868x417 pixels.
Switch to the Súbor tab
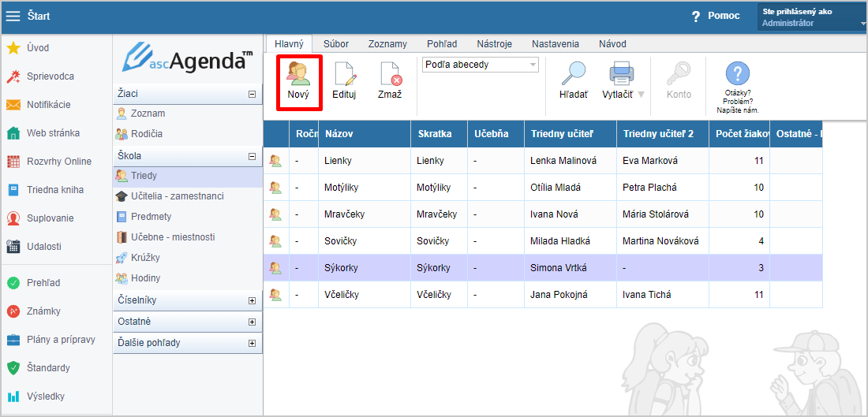[x=337, y=44]
